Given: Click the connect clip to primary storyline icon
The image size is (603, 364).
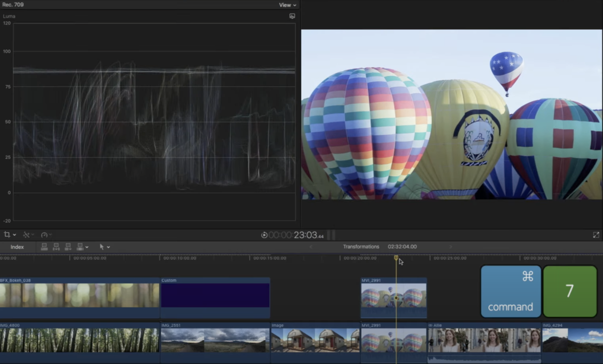Looking at the screenshot, I should tap(44, 247).
